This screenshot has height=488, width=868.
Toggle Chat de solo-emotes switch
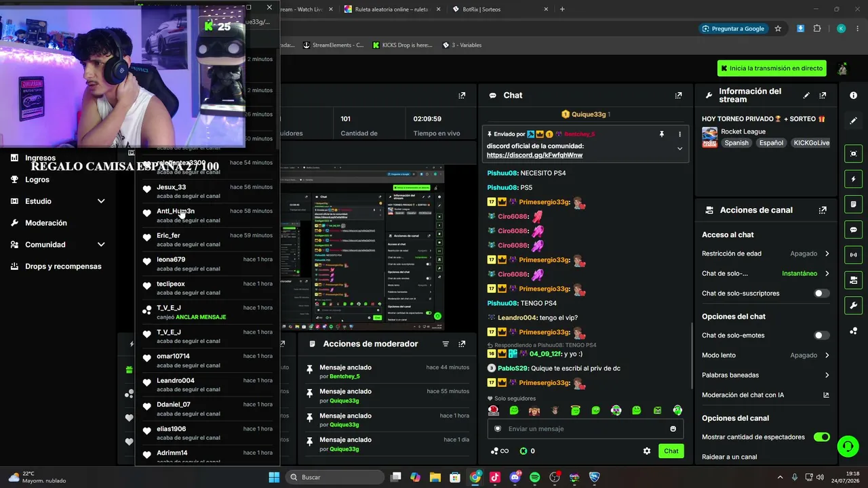(821, 335)
